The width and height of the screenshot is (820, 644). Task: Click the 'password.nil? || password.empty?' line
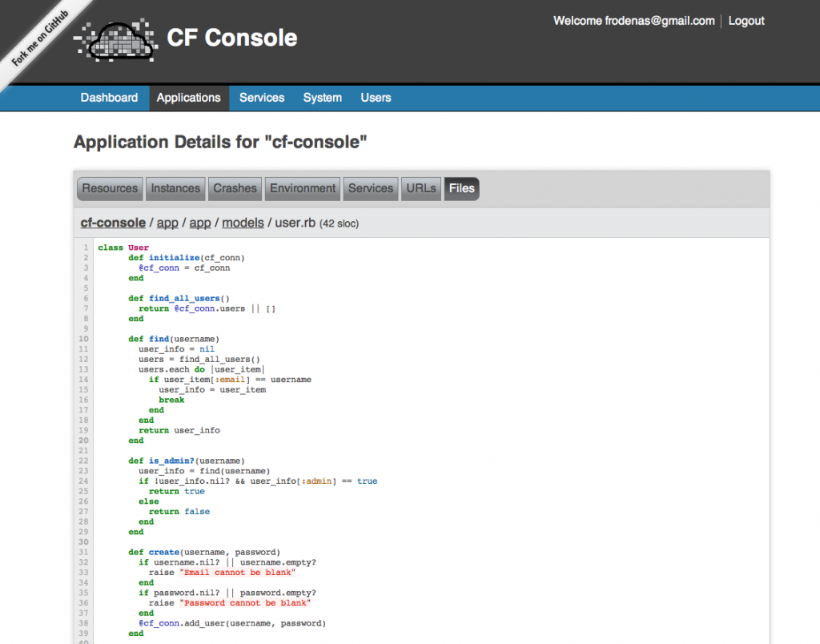coord(227,593)
